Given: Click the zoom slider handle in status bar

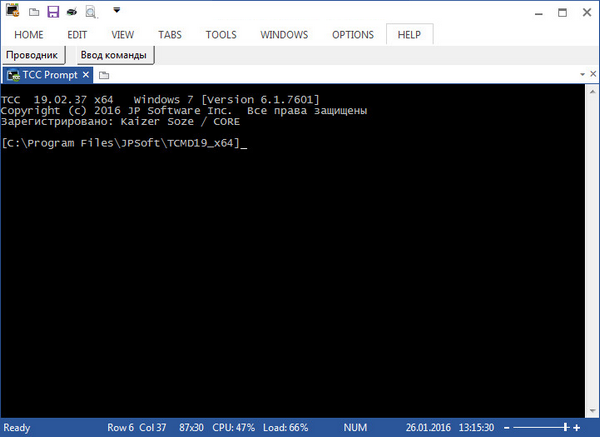Looking at the screenshot, I should pyautogui.click(x=565, y=427).
